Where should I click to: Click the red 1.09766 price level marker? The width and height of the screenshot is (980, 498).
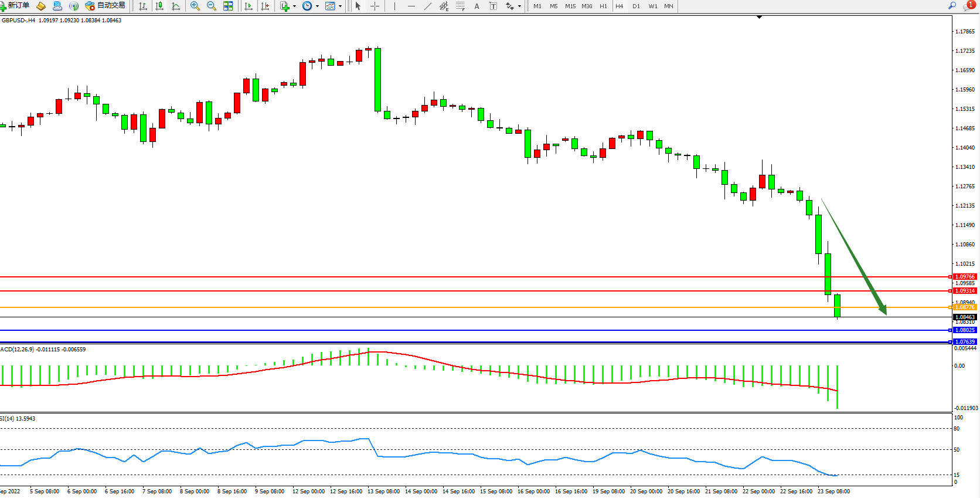(964, 276)
